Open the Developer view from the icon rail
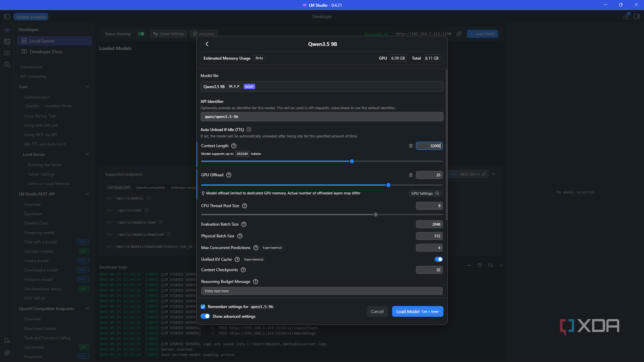Screen dimensions: 644x362 (7, 41)
